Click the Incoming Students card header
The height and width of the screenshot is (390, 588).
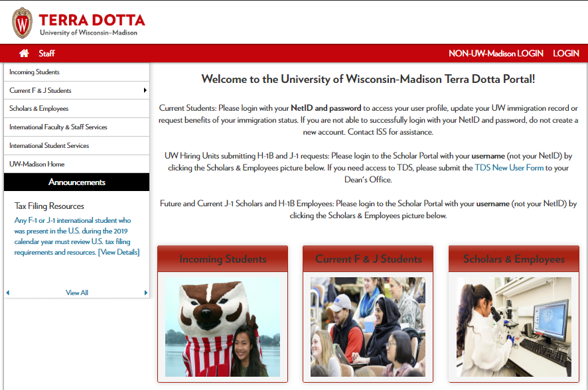click(223, 259)
